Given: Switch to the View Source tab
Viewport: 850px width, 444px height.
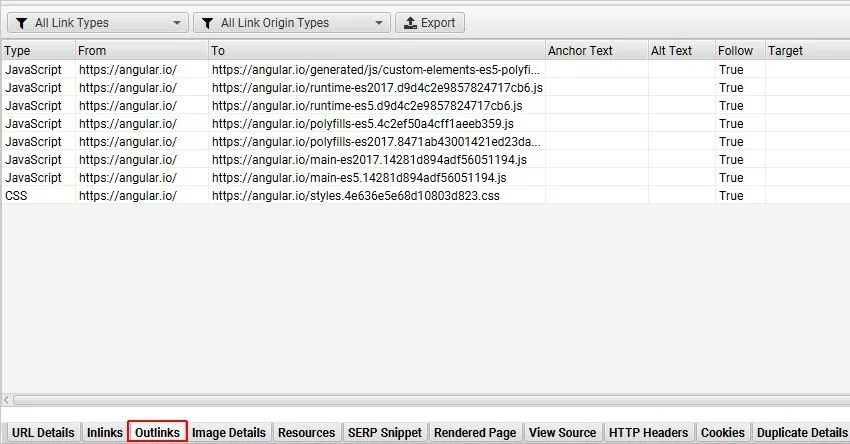Looking at the screenshot, I should [562, 432].
